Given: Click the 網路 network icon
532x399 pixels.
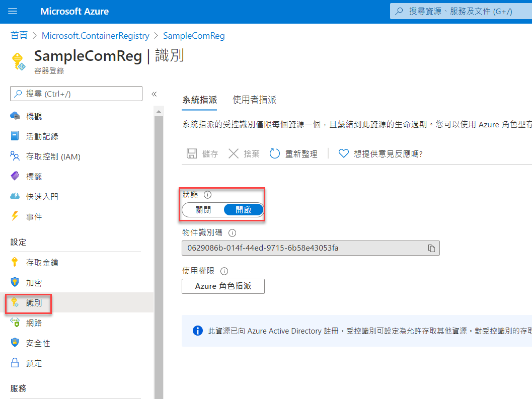Looking at the screenshot, I should coord(15,323).
